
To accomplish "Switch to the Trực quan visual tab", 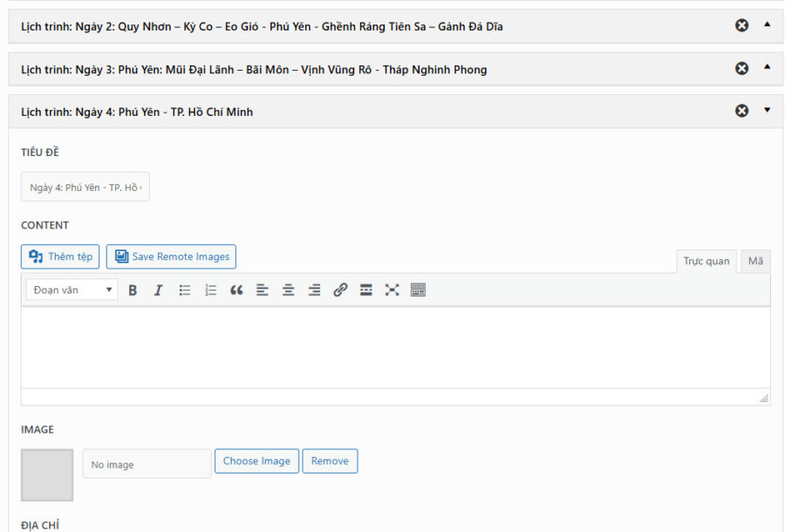I will (x=706, y=261).
